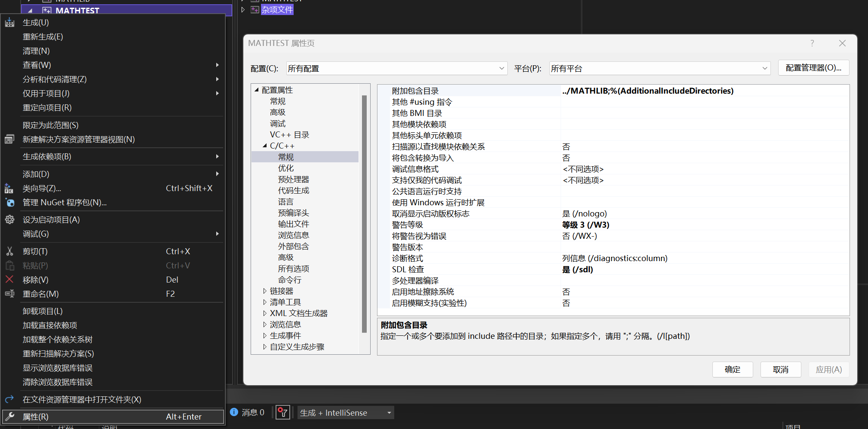This screenshot has height=429, width=868.
Task: Select 优化 tree item
Action: pyautogui.click(x=286, y=168)
